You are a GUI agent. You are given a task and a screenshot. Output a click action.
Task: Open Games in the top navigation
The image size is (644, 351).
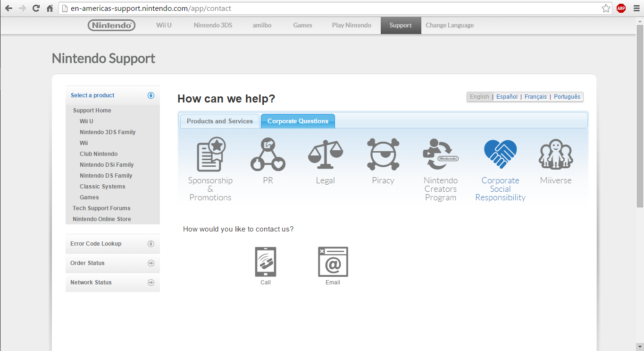click(302, 26)
